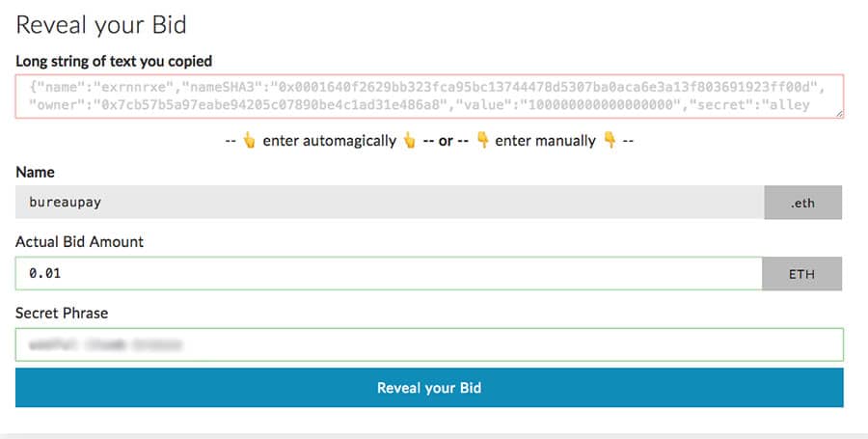The width and height of the screenshot is (868, 439).
Task: Focus the blurred Secret Phrase field
Action: [x=429, y=344]
